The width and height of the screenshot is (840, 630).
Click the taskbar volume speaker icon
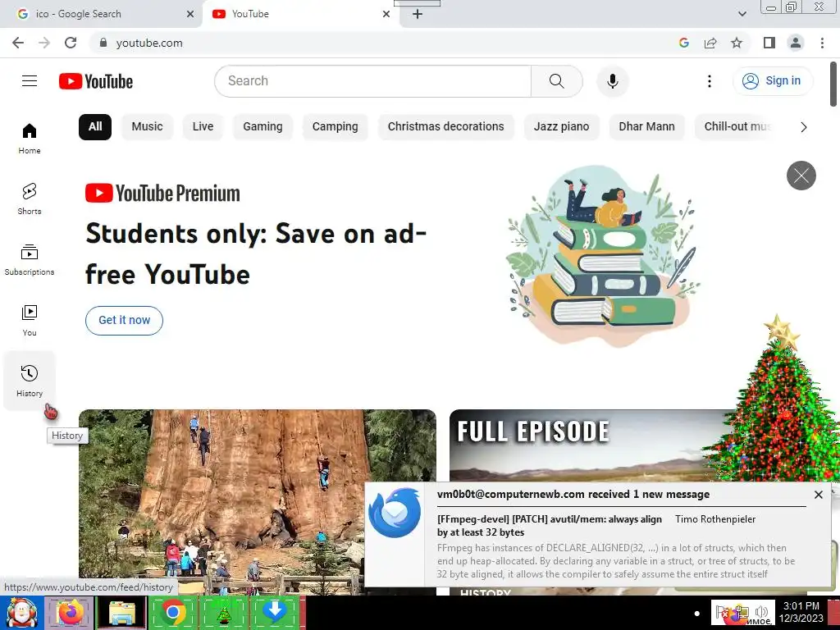pyautogui.click(x=762, y=612)
